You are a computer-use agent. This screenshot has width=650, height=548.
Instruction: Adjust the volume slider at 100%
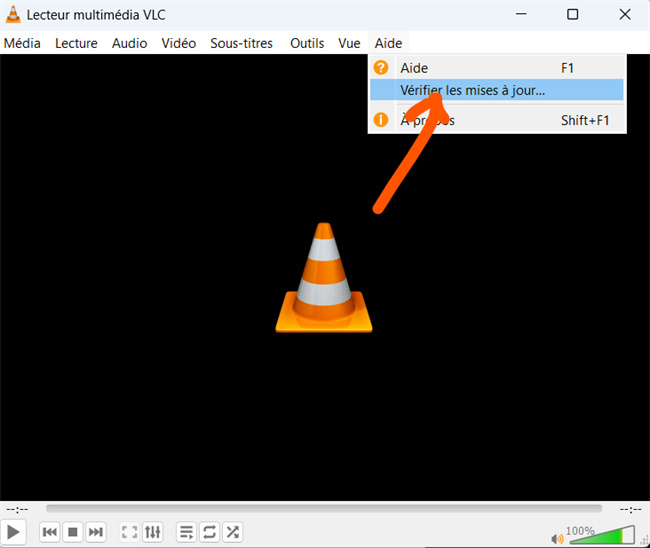(x=602, y=535)
